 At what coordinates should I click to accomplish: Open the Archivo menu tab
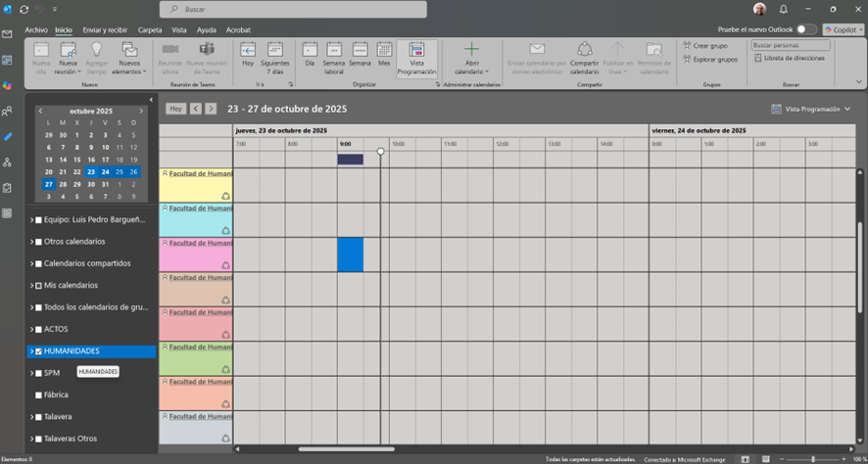click(x=35, y=30)
